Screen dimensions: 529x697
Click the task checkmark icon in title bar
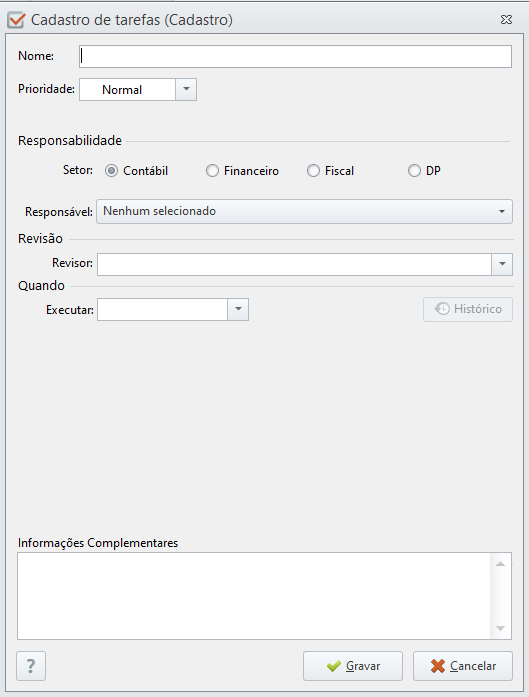tap(16, 20)
